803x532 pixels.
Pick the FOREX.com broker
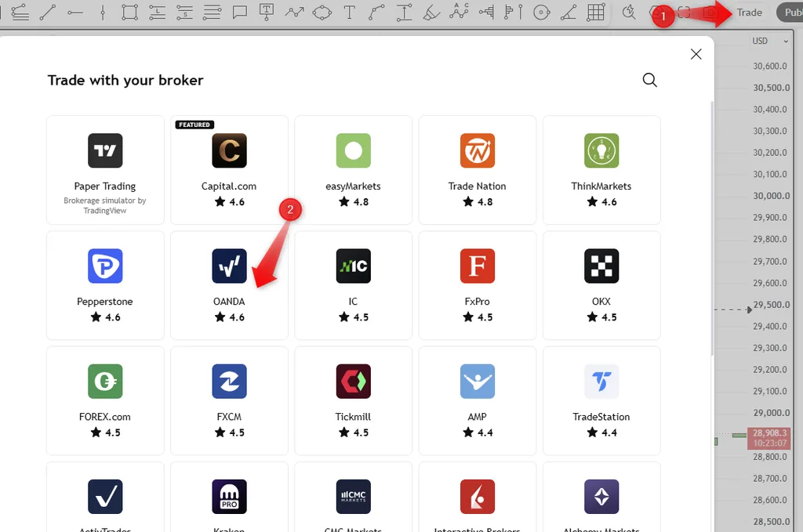105,400
